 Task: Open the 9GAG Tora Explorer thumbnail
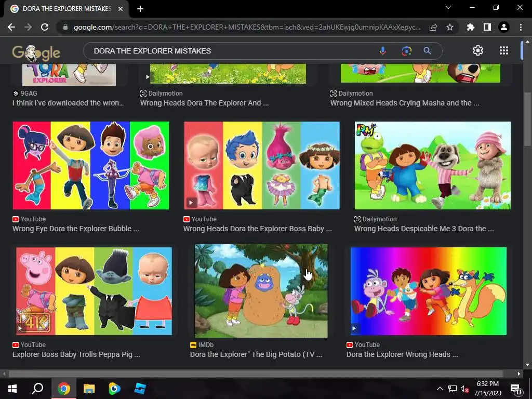[x=69, y=75]
